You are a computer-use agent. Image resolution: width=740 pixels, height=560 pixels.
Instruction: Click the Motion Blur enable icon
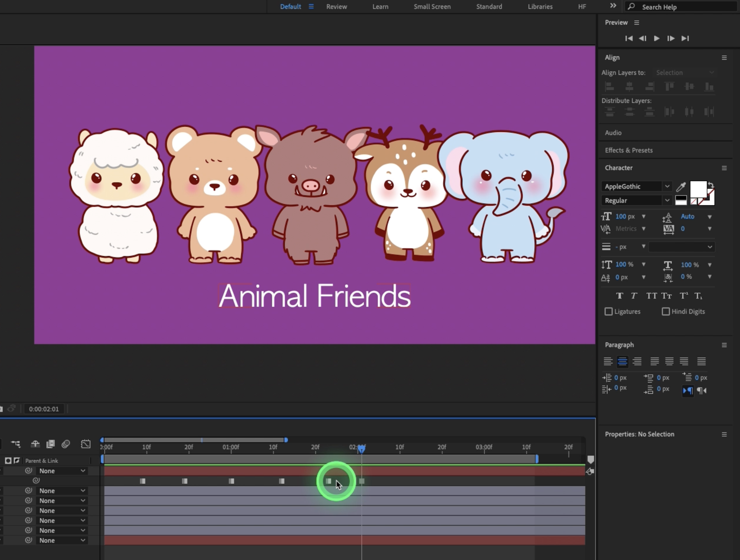(66, 444)
